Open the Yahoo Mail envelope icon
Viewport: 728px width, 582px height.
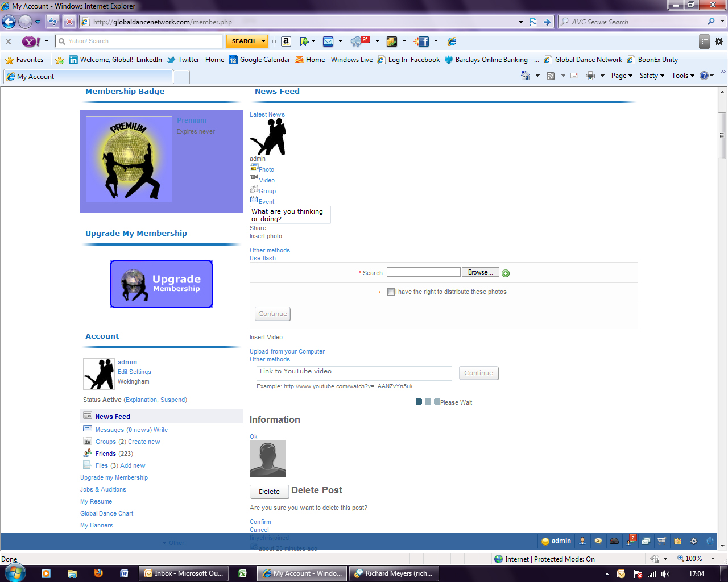pos(328,41)
